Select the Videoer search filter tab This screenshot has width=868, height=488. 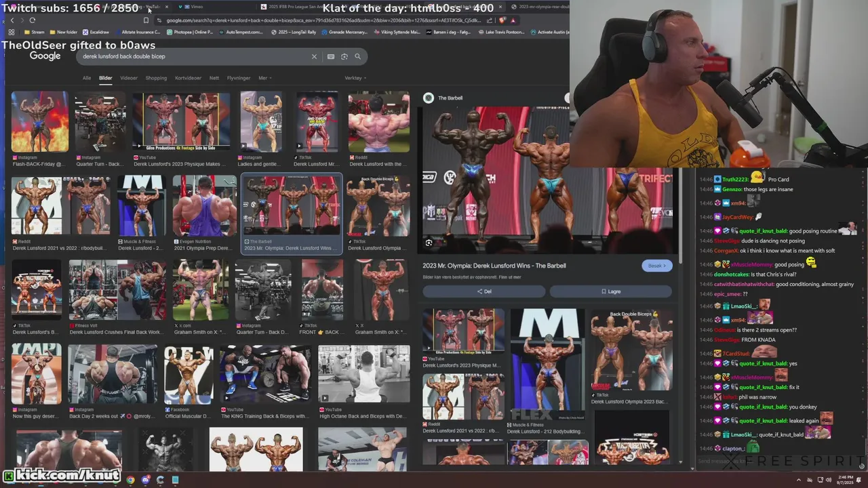pos(129,78)
